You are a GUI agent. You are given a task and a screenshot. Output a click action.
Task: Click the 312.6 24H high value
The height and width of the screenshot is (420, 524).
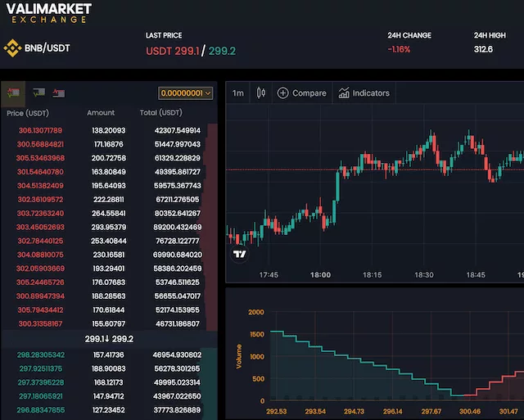coord(483,49)
